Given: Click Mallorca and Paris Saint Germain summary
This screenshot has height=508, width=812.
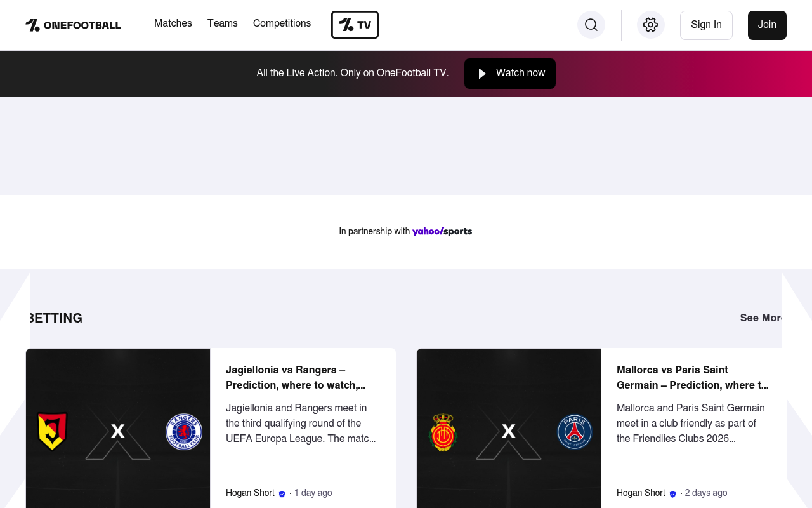Looking at the screenshot, I should pyautogui.click(x=691, y=424).
